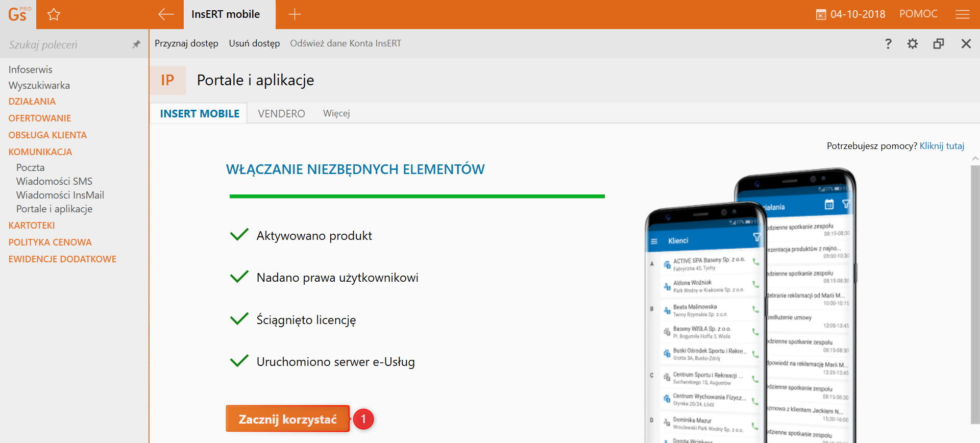This screenshot has width=980, height=443.
Task: Click the Aktywowano produkt text
Action: [314, 236]
